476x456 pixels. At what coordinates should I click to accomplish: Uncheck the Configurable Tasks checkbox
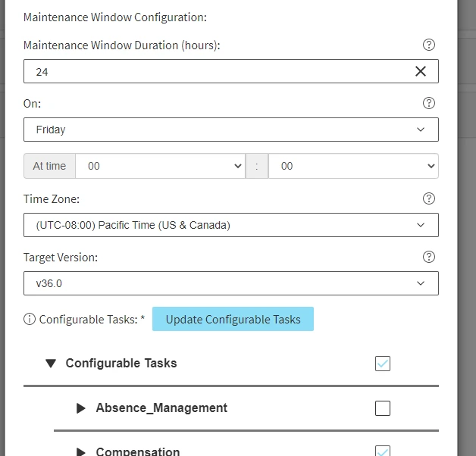point(383,364)
